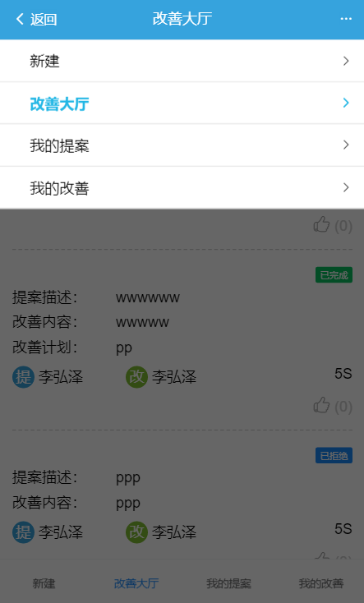Click the 返回 back link
Viewport: 364px width, 603px height.
coord(44,19)
